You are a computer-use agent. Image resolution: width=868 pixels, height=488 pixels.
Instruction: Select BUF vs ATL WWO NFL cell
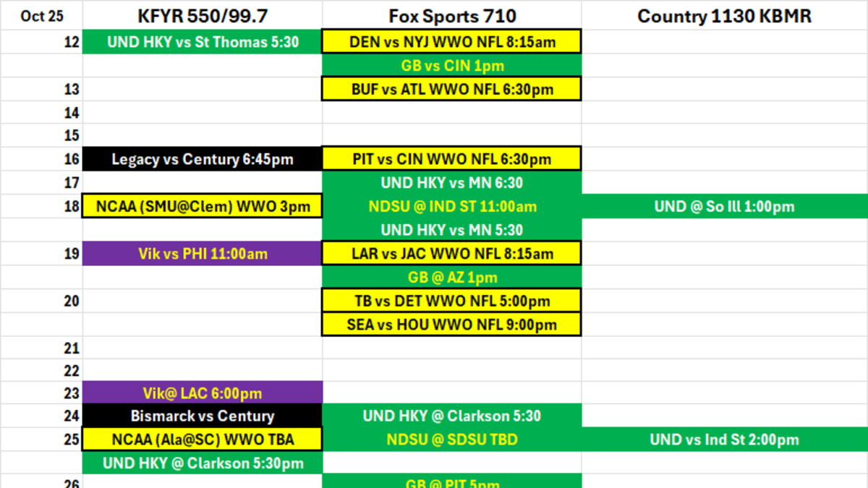click(x=452, y=90)
